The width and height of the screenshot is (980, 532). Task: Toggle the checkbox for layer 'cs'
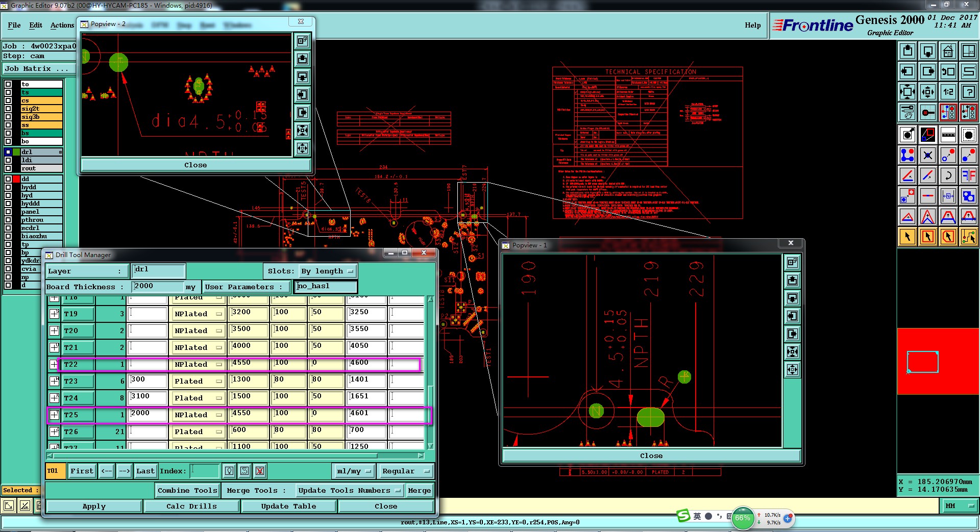pyautogui.click(x=8, y=100)
